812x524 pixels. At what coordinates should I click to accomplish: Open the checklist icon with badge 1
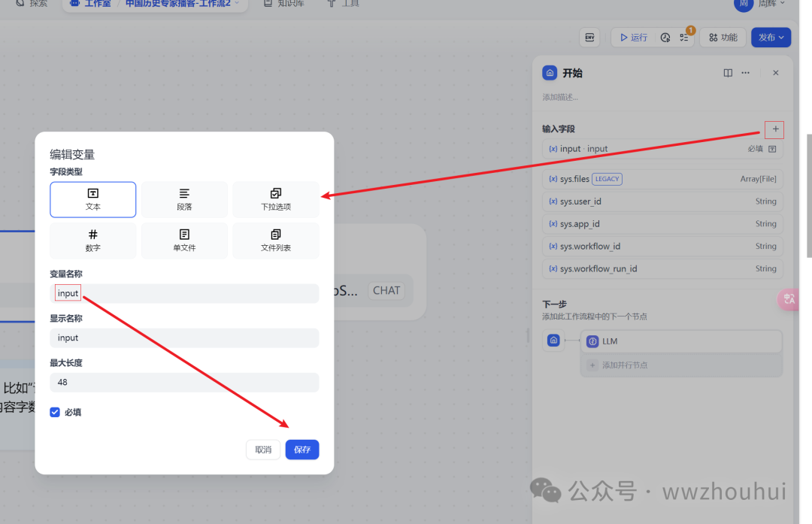(684, 38)
